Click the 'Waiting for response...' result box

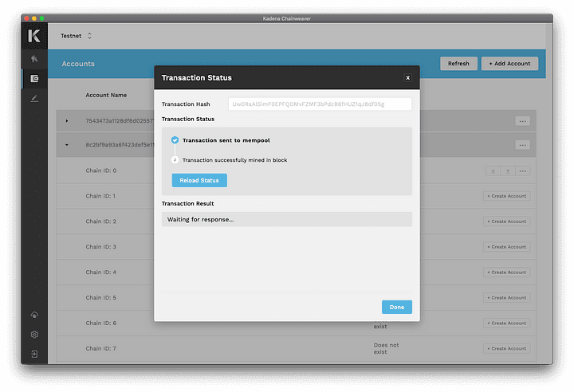click(287, 219)
